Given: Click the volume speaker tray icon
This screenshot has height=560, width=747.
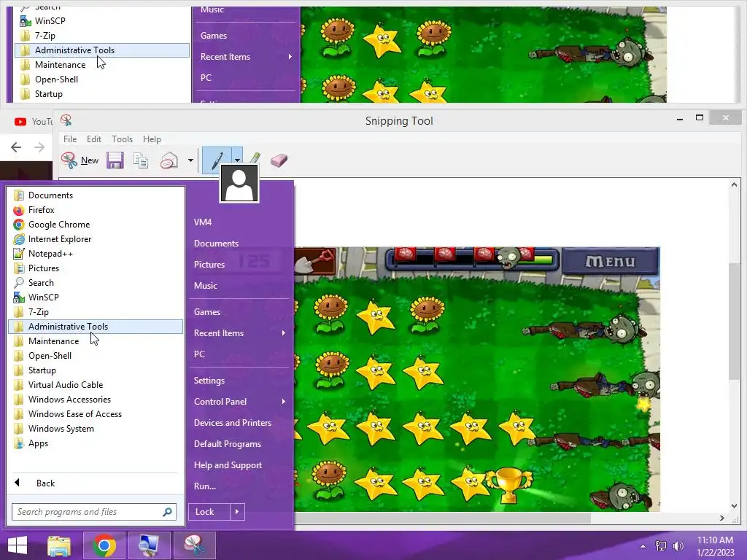Looking at the screenshot, I should (678, 546).
